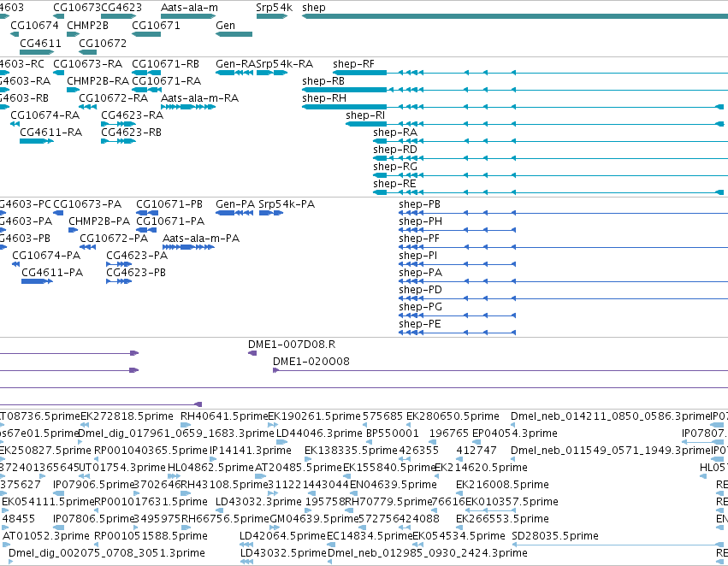The height and width of the screenshot is (566, 728).
Task: Click the DME1-007D08.R feature label
Action: [292, 345]
